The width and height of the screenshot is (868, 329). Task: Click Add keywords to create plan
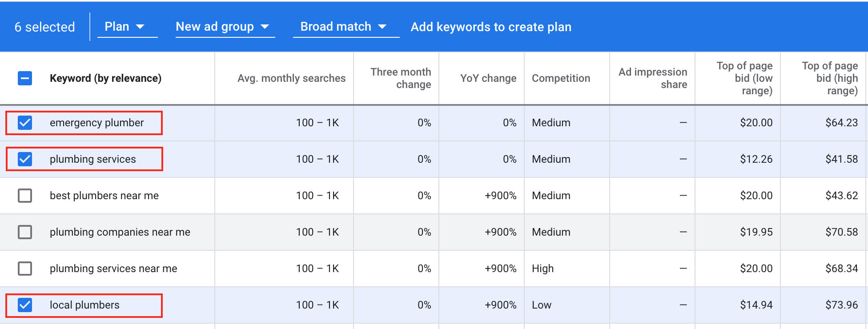(x=491, y=27)
